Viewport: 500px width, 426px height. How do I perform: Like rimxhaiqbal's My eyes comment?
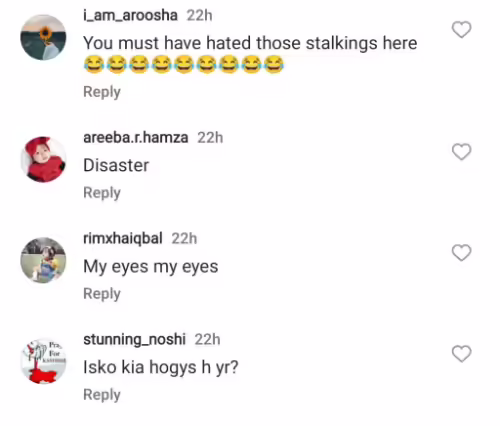tap(461, 253)
